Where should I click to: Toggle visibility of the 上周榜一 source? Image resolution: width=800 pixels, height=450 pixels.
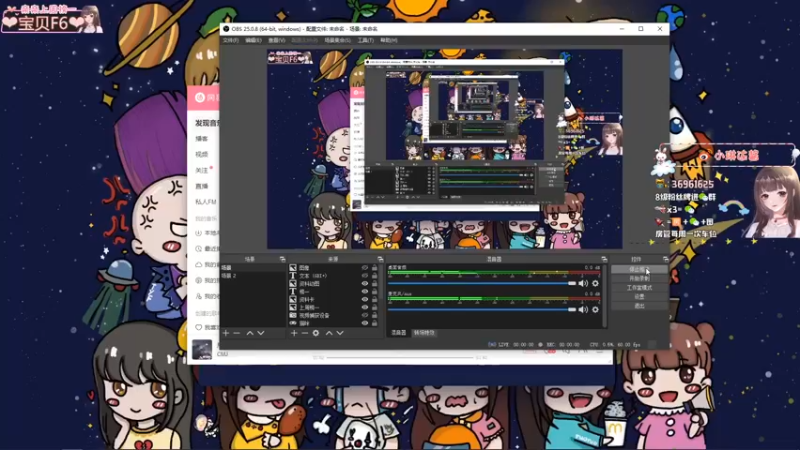[x=365, y=308]
